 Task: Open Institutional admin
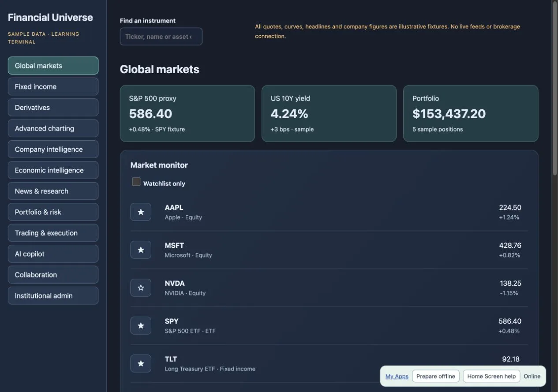[x=53, y=296]
